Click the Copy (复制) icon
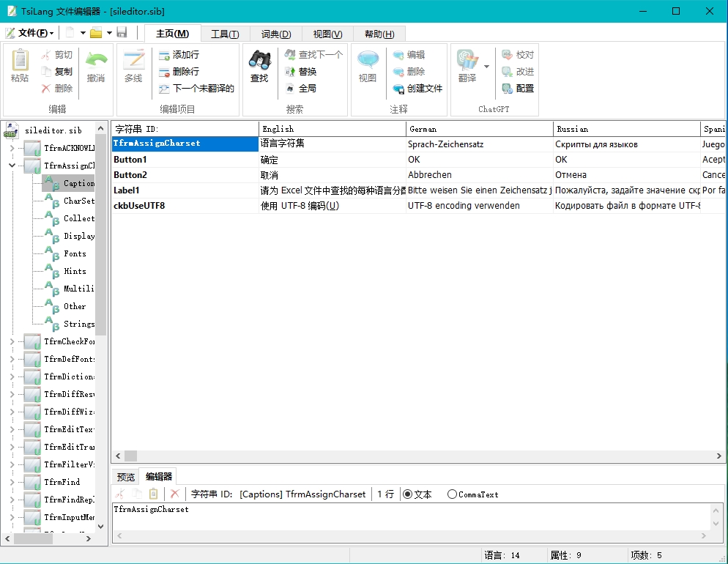 tap(45, 71)
